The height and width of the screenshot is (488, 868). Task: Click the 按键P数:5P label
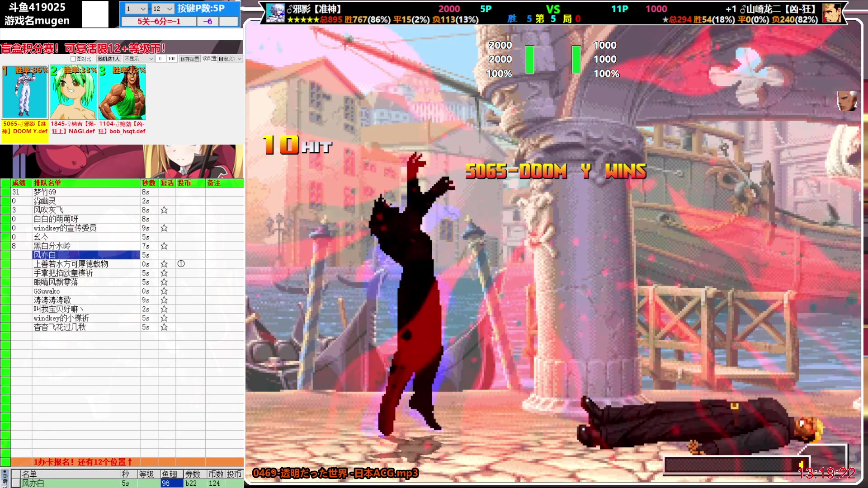(x=201, y=8)
